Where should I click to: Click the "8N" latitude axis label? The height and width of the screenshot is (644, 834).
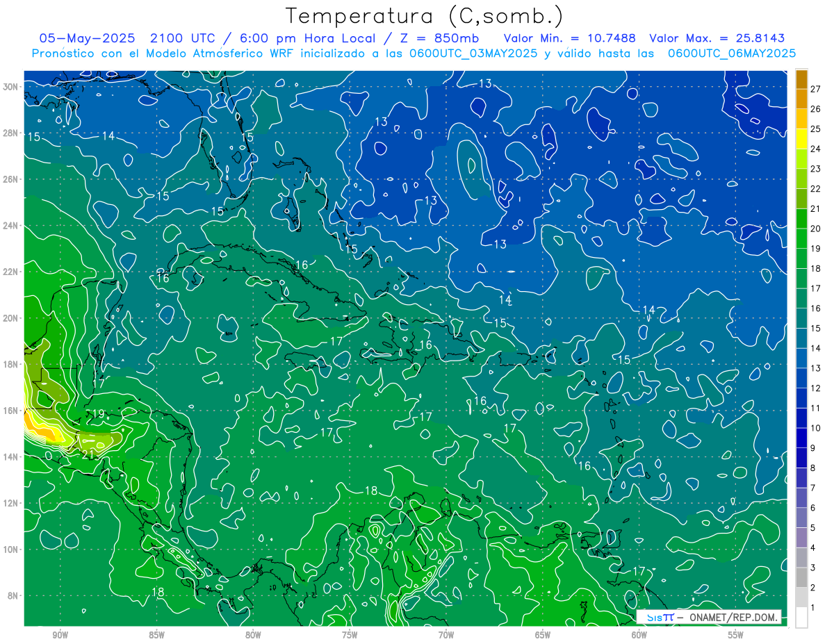(x=15, y=595)
